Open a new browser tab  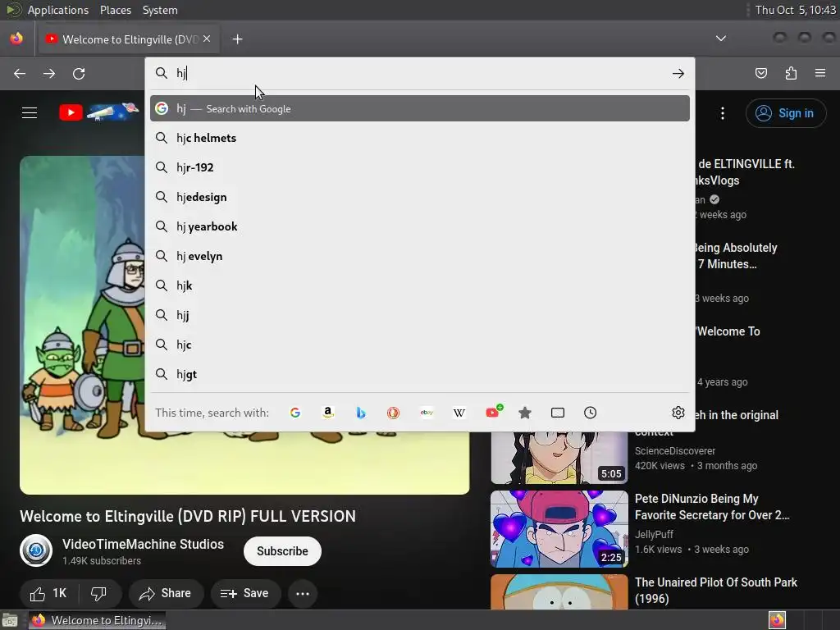point(237,39)
